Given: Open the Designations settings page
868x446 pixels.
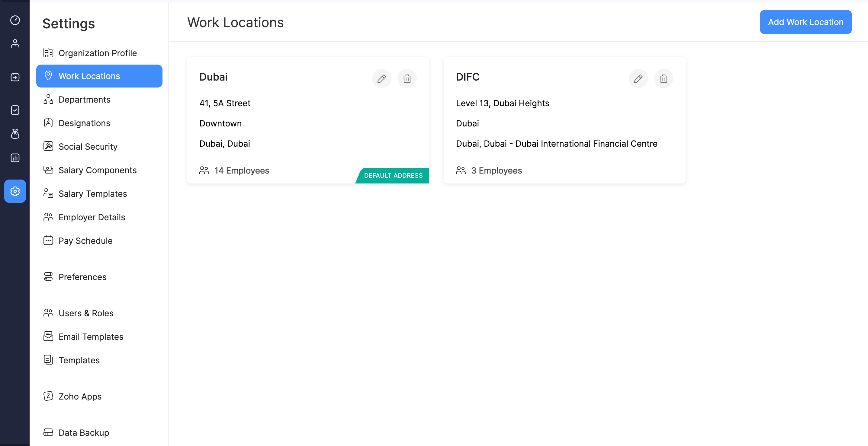Looking at the screenshot, I should click(84, 123).
